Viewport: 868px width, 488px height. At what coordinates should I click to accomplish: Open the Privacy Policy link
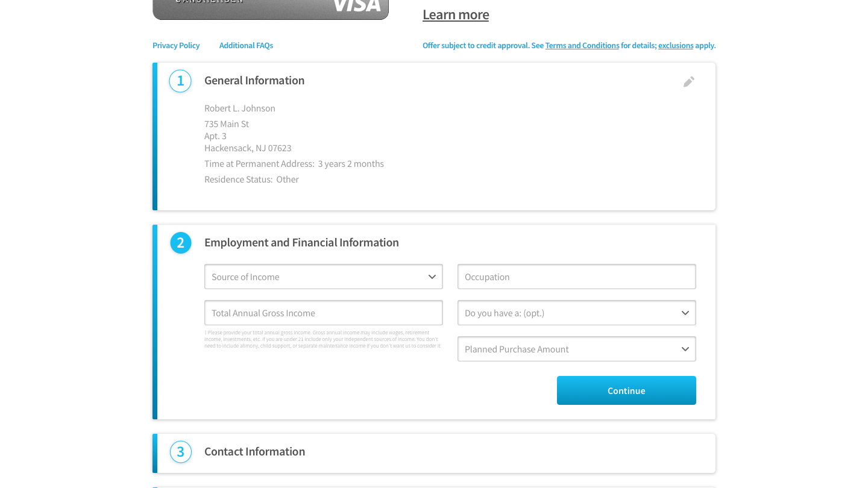pyautogui.click(x=176, y=46)
